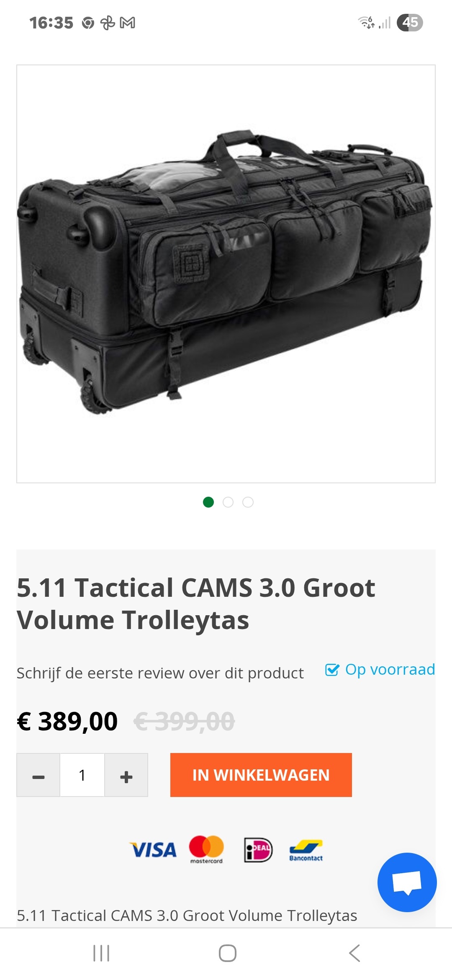Open 'Schrijf de eerste review' link
Screen dimensions: 452x980
160,673
